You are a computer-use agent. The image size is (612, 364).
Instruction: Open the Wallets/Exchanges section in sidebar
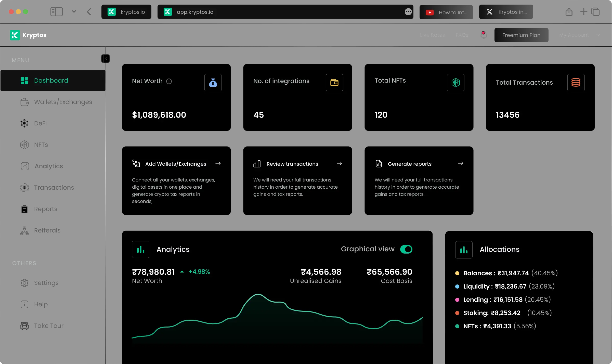coord(63,102)
